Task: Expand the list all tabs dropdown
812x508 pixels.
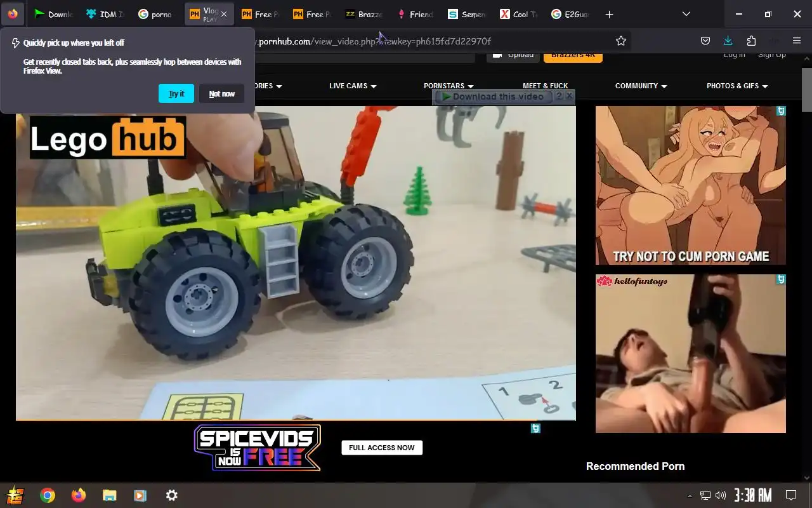Action: (x=686, y=14)
